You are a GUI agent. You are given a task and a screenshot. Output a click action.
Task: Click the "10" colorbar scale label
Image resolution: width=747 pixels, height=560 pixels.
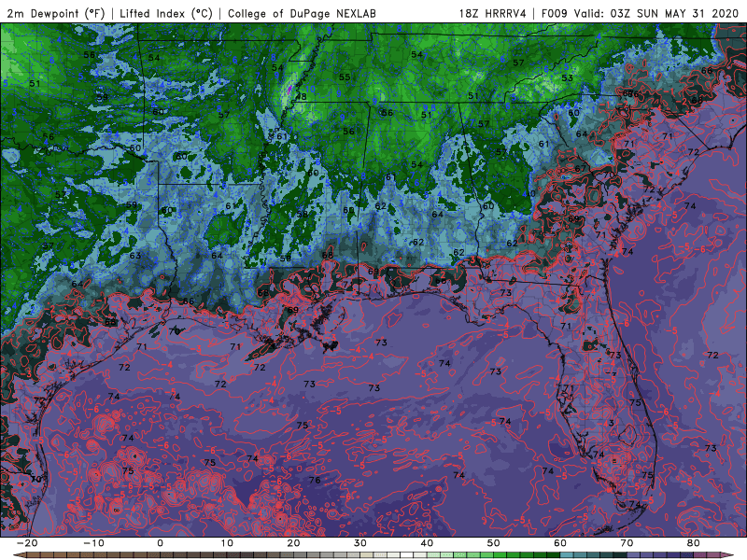pyautogui.click(x=227, y=543)
